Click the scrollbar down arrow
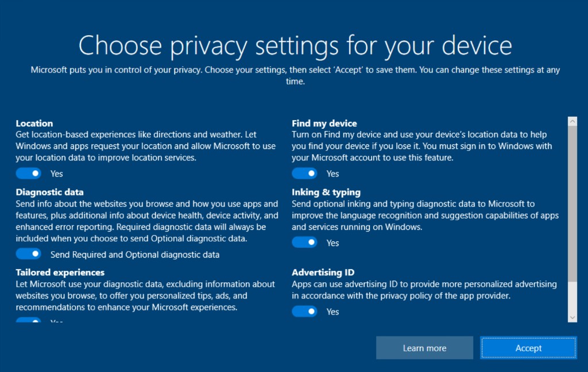 [x=572, y=317]
